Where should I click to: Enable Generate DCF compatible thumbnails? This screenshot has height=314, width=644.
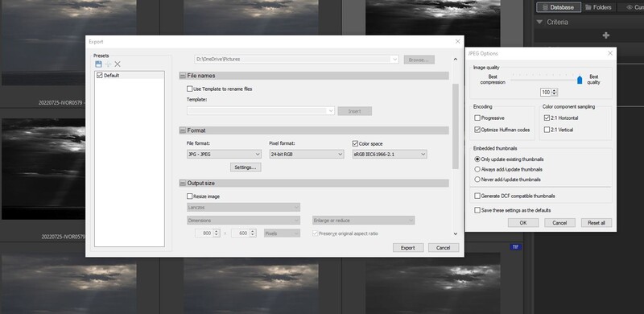(x=477, y=196)
